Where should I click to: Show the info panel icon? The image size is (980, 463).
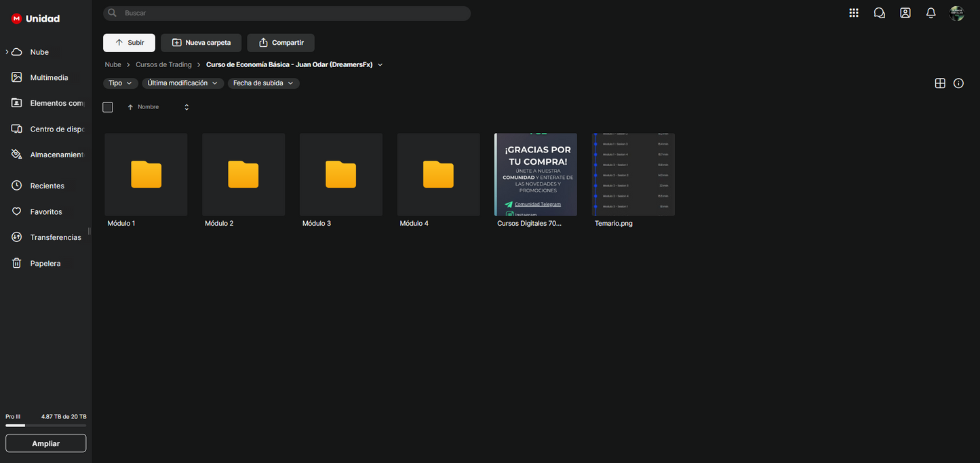click(x=958, y=83)
